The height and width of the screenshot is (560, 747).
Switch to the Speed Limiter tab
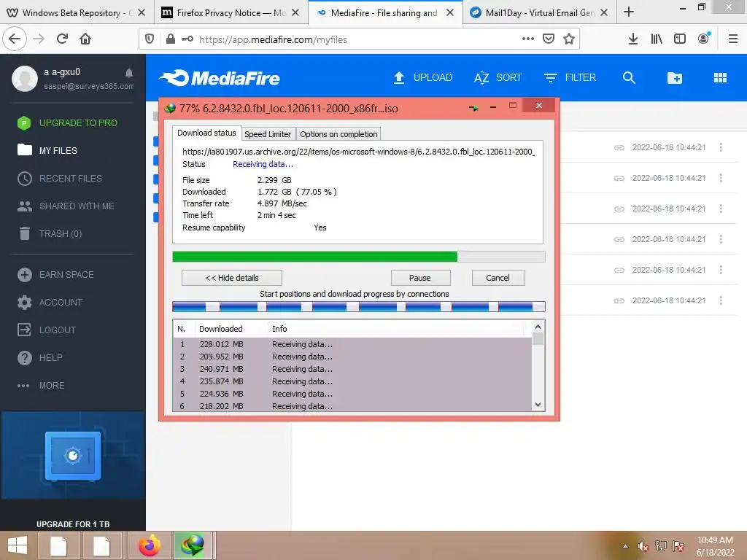[268, 134]
